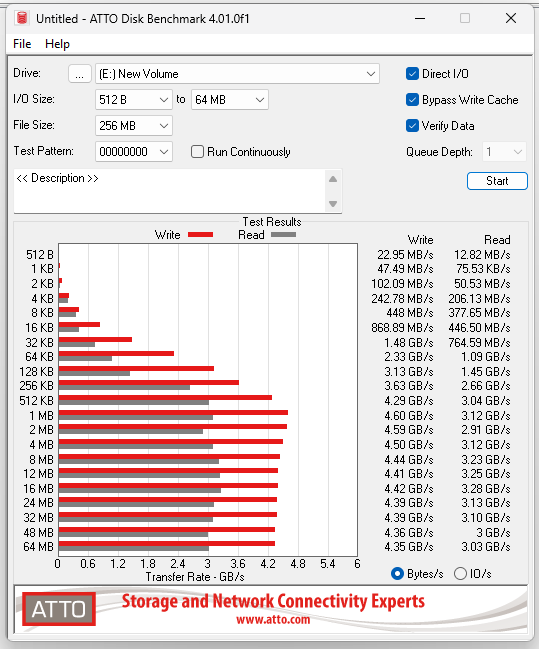
Task: Click the Write column header
Action: pos(421,240)
